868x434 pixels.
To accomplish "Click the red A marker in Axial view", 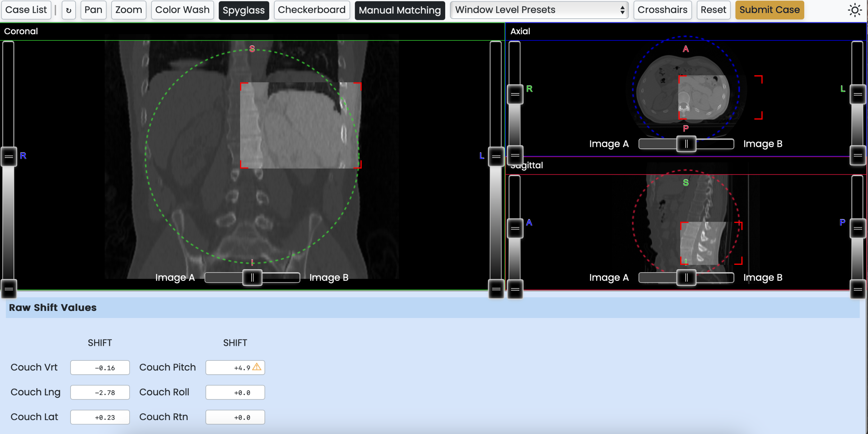I will [686, 49].
